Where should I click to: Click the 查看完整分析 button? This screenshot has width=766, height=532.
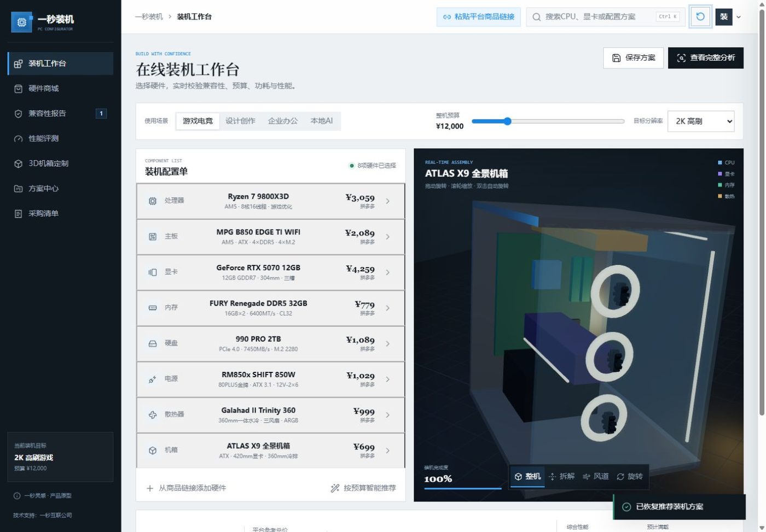click(705, 58)
